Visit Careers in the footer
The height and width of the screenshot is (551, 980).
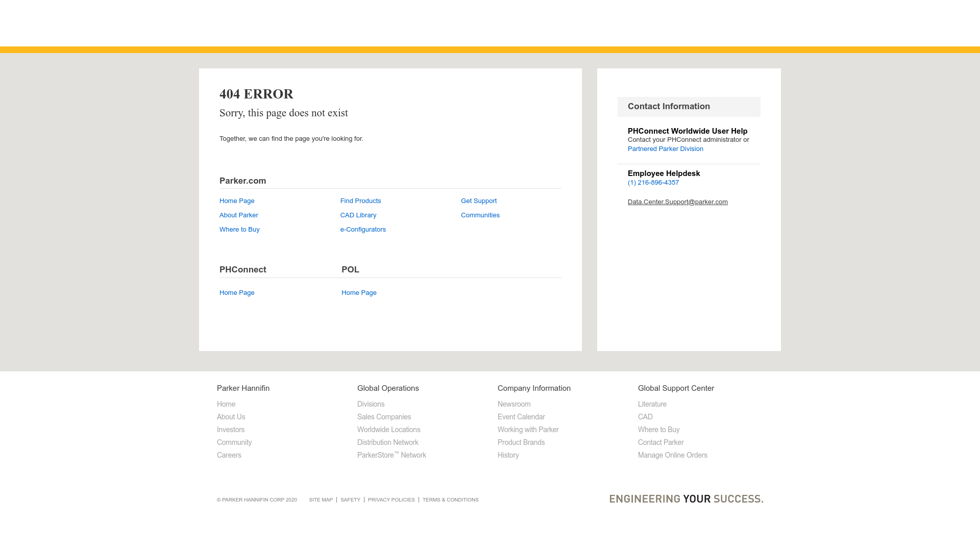pos(229,455)
